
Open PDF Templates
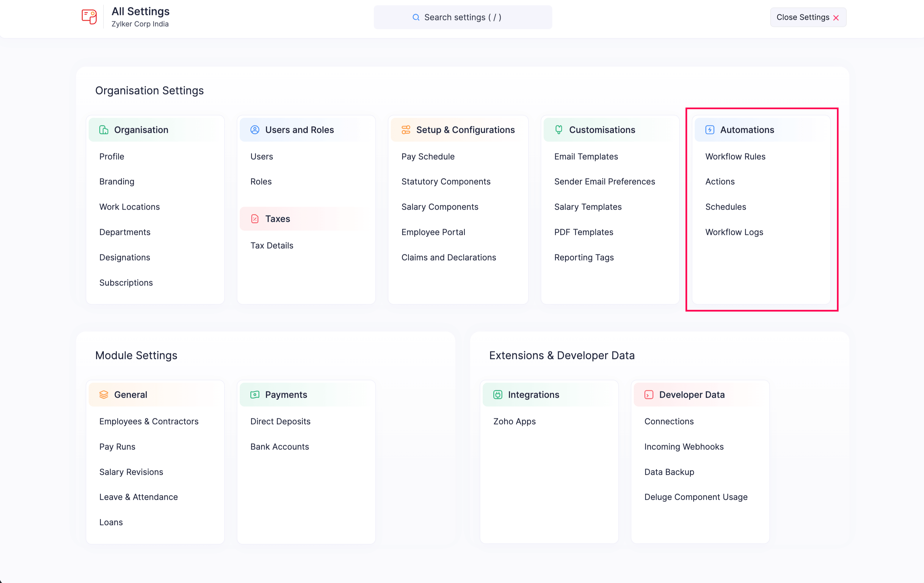click(x=584, y=232)
